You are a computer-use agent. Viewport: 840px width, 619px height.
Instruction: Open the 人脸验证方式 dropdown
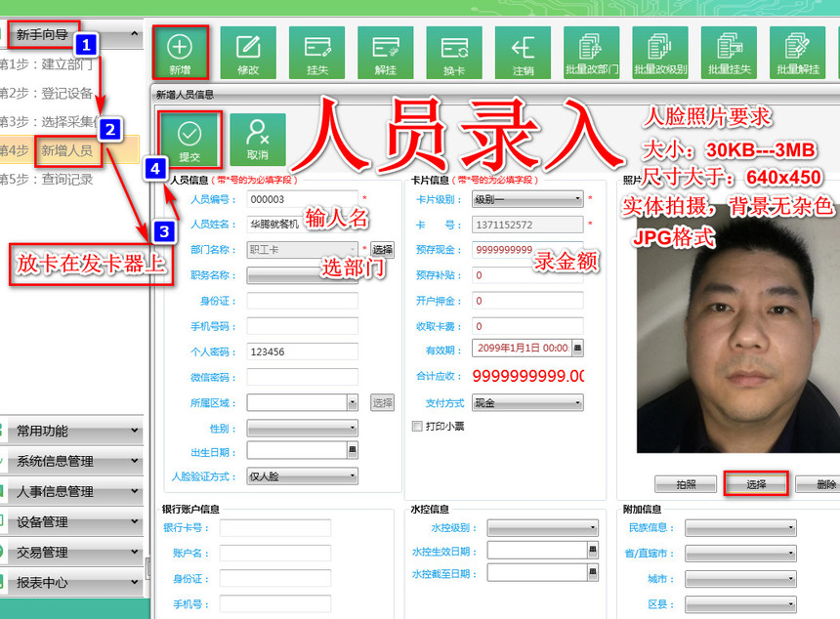[302, 476]
